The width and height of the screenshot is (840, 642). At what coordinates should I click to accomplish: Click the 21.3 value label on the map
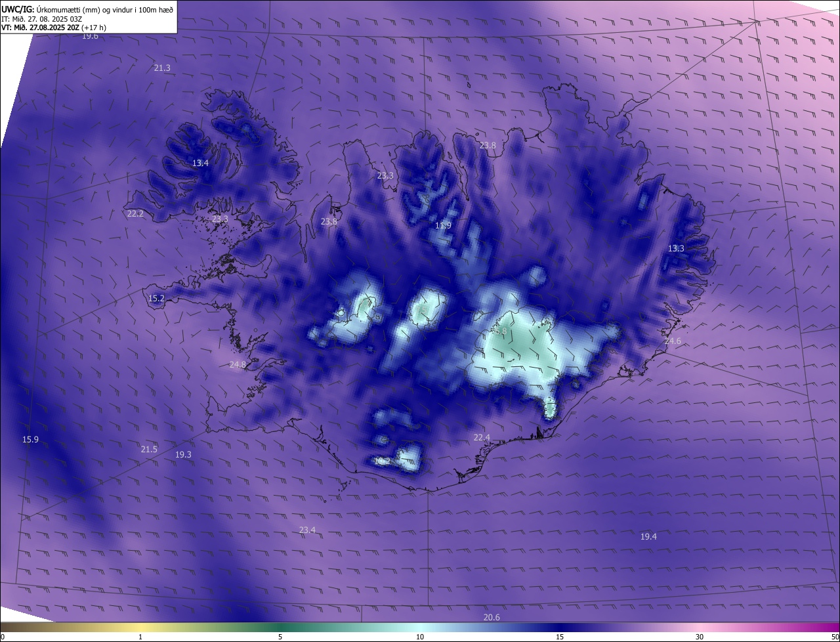[162, 68]
